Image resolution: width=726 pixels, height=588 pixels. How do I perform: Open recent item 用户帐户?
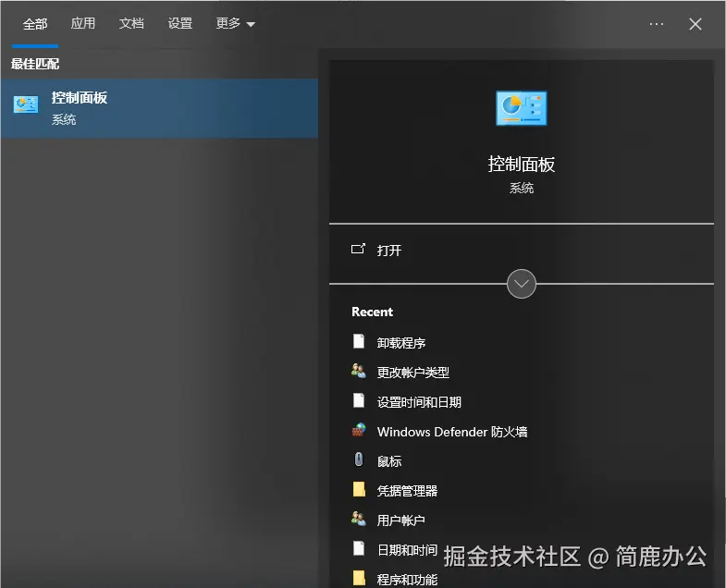[401, 521]
